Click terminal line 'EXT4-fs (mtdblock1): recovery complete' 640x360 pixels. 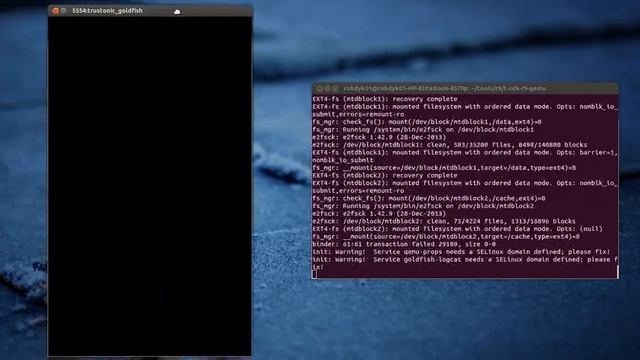(x=385, y=99)
